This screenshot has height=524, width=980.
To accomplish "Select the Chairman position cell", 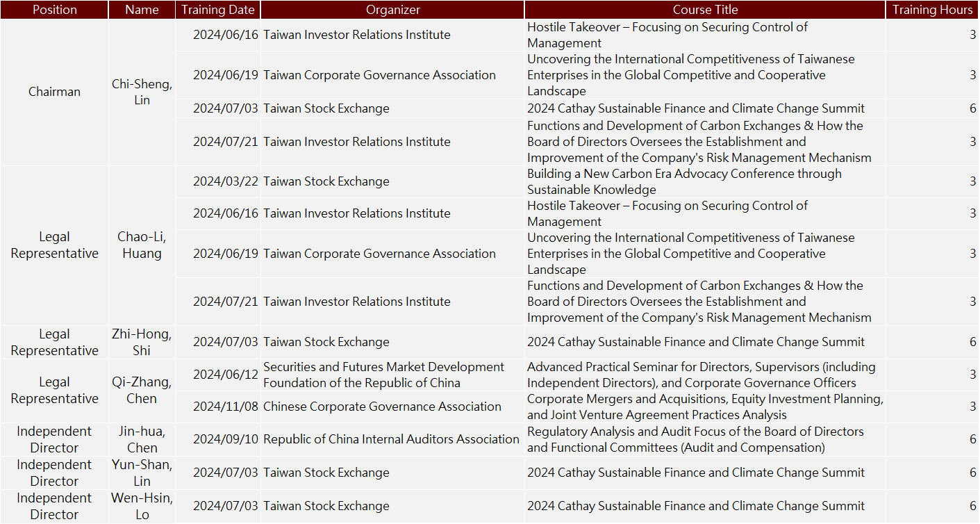I will point(54,92).
